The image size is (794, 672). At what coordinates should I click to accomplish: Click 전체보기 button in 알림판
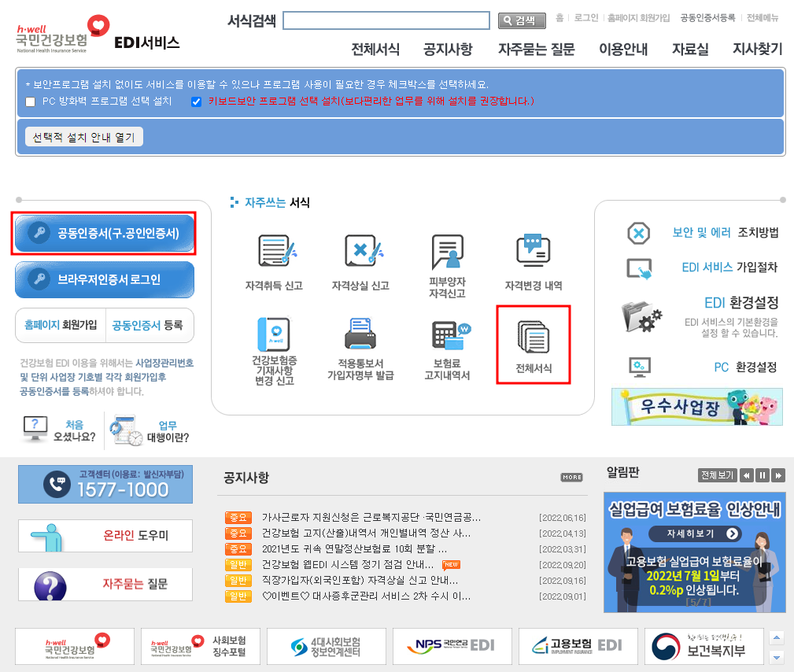pos(717,475)
